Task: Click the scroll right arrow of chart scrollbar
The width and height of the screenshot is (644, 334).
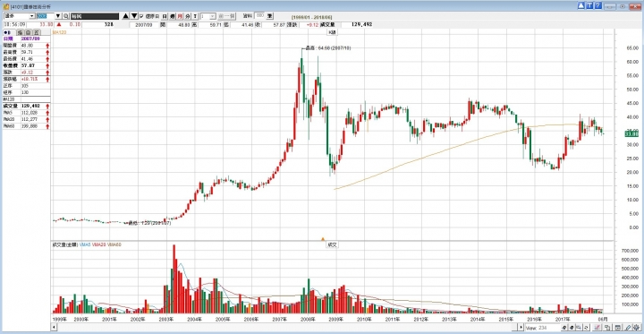Action: coord(521,327)
